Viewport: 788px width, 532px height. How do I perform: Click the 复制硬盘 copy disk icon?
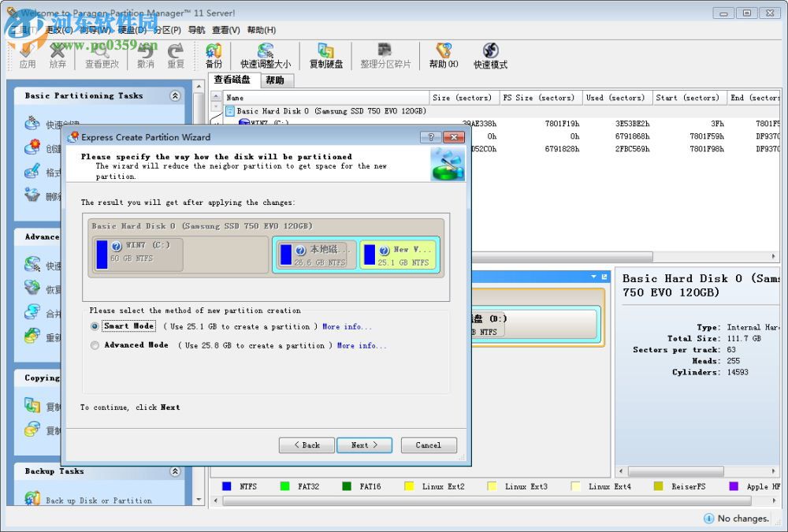[326, 55]
